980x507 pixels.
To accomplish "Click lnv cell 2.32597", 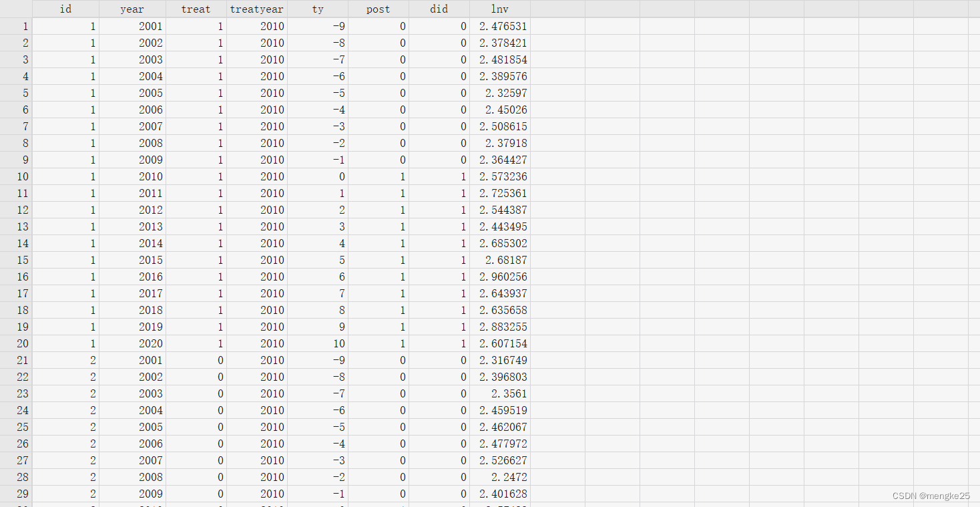I will 500,93.
